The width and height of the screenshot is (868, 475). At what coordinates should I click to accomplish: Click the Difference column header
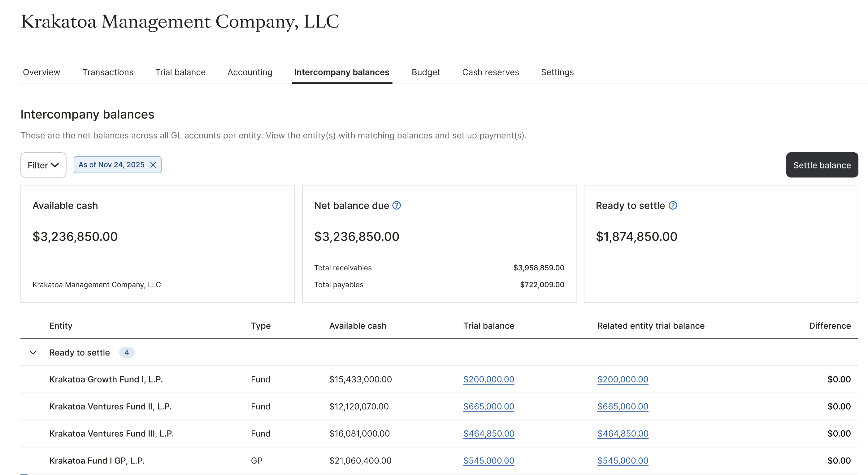coord(829,326)
